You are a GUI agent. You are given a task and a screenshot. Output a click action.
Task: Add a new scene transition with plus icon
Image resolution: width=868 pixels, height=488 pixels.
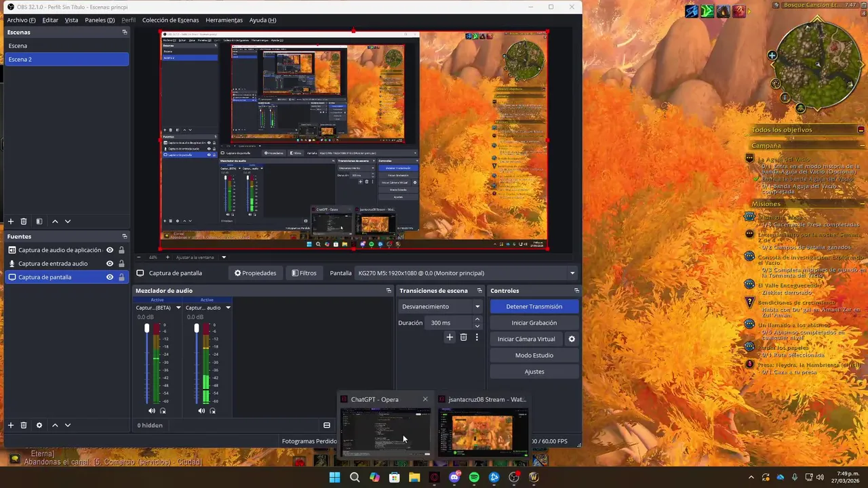tap(449, 337)
